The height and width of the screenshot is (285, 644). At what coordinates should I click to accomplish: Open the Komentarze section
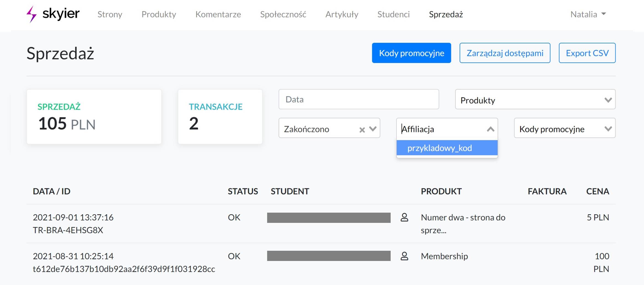[x=218, y=14]
